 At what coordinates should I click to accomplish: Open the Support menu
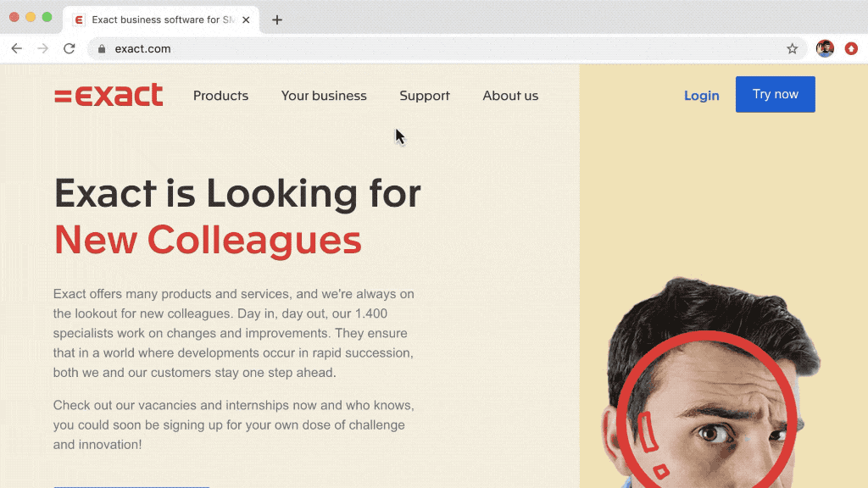(425, 96)
